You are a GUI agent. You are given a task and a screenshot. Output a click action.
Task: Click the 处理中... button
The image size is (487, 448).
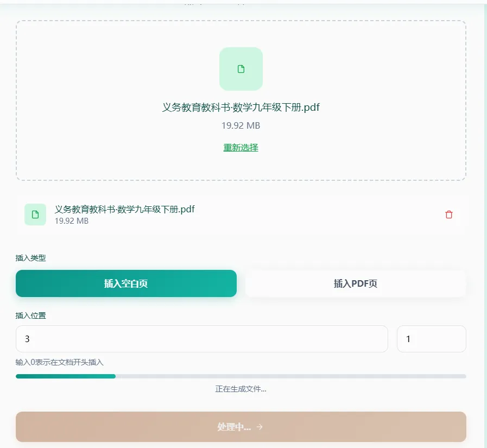coord(241,427)
